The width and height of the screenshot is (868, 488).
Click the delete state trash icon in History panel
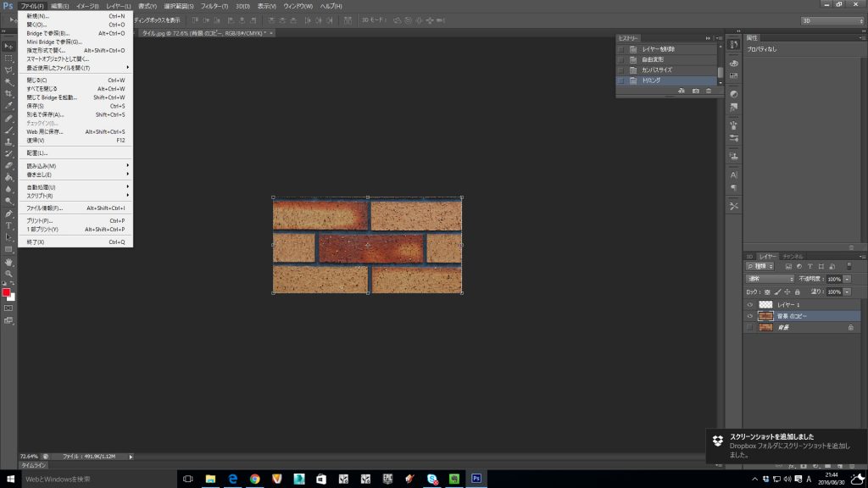[709, 91]
